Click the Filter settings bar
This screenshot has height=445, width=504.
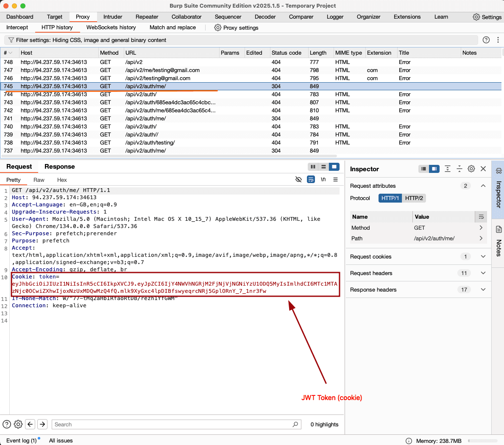tap(241, 40)
